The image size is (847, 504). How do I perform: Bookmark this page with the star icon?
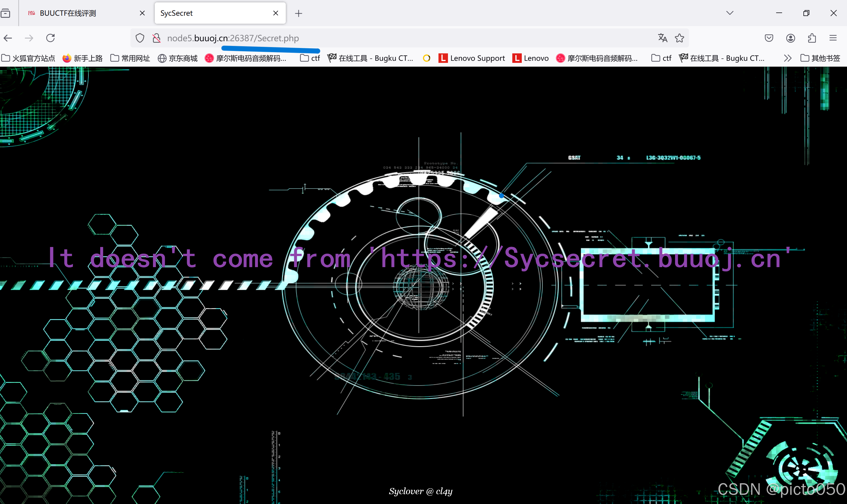[679, 38]
